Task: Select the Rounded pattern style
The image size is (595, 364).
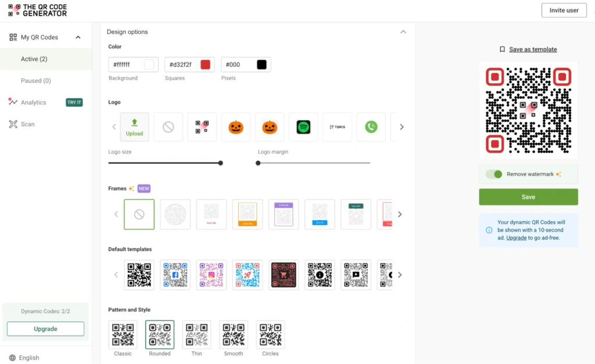Action: tap(160, 335)
